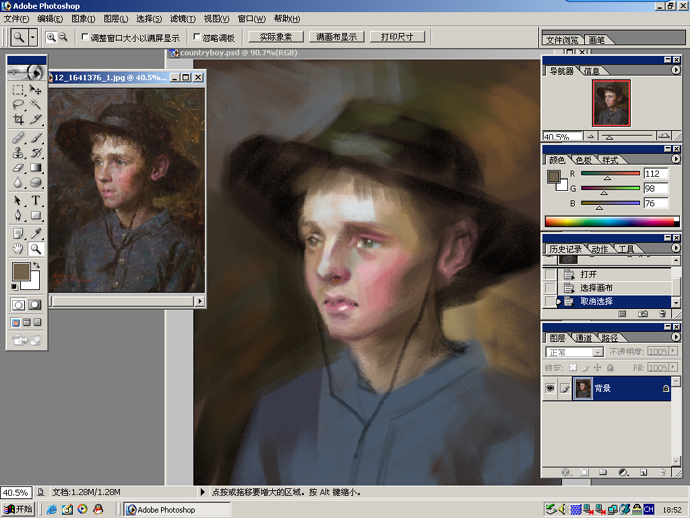Image resolution: width=690 pixels, height=518 pixels.
Task: Select the Clone Stamp tool
Action: [18, 153]
